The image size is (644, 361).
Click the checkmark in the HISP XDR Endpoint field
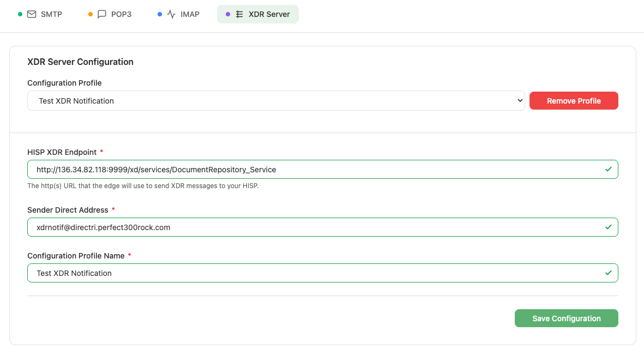[608, 169]
